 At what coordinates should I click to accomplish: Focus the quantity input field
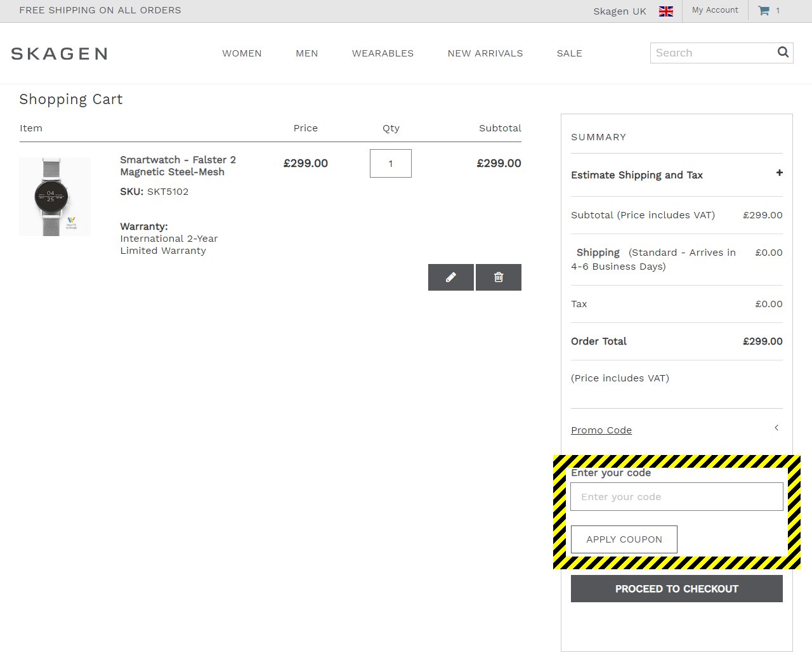pyautogui.click(x=390, y=164)
